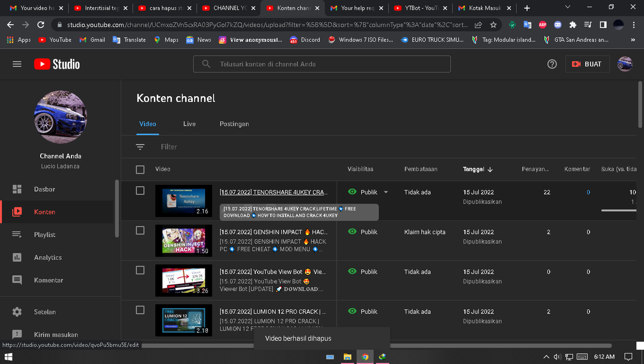The width and height of the screenshot is (644, 364).
Task: Open the LUMION 12 CRACK thumbnail
Action: click(x=184, y=320)
